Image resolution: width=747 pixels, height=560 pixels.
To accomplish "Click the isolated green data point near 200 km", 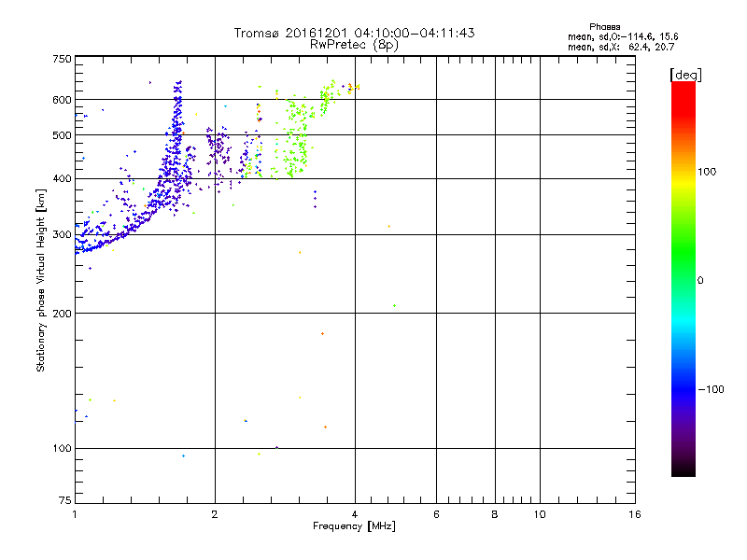I will [x=394, y=306].
